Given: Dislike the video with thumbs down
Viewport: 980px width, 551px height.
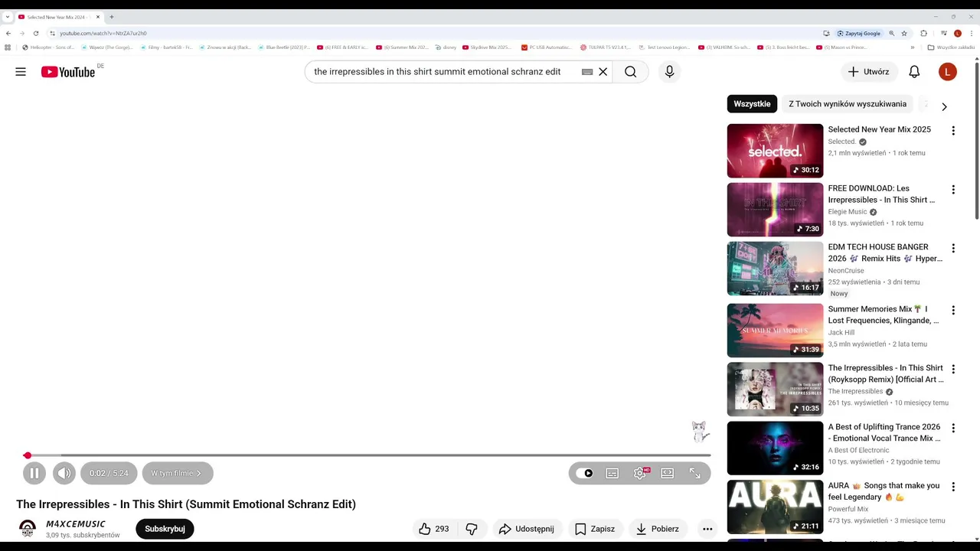Looking at the screenshot, I should pyautogui.click(x=472, y=529).
